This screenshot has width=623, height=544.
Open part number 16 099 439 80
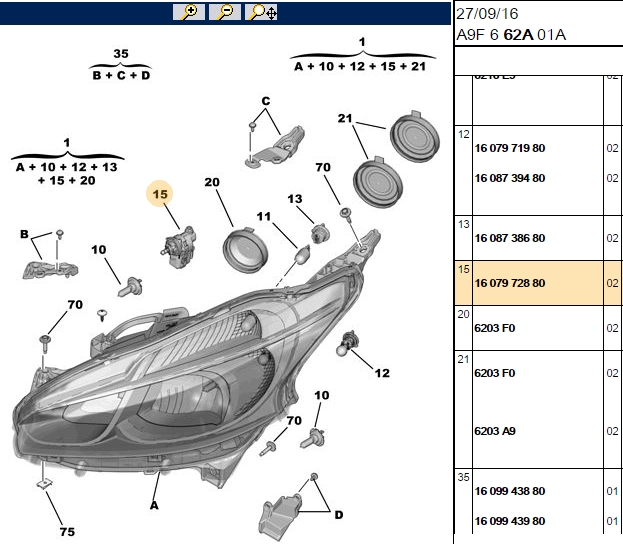510,521
